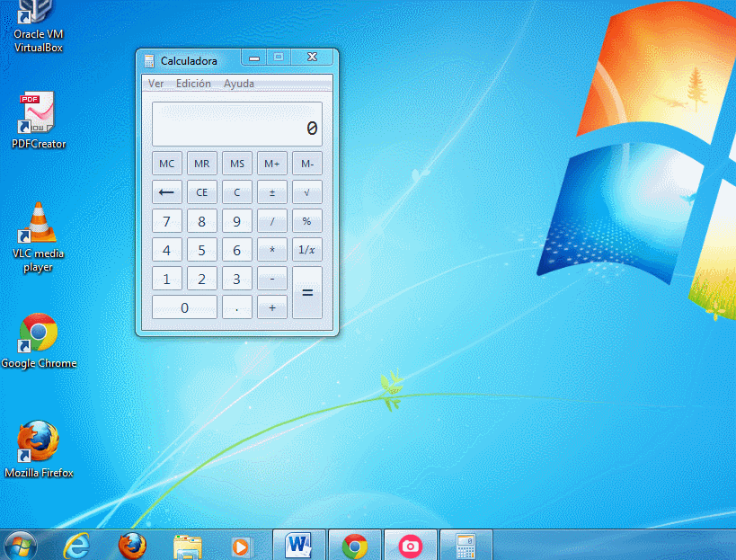This screenshot has height=560, width=736.
Task: Click the 5 key
Action: [x=202, y=250]
